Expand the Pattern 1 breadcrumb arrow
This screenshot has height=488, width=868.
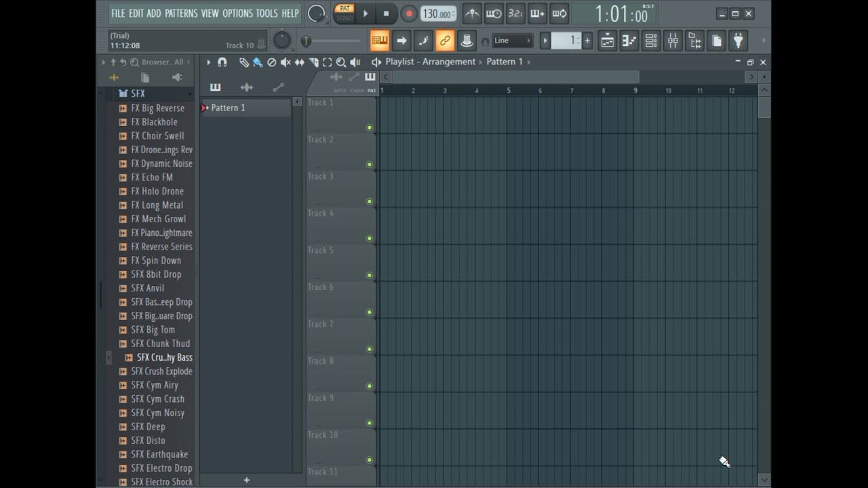tap(529, 62)
